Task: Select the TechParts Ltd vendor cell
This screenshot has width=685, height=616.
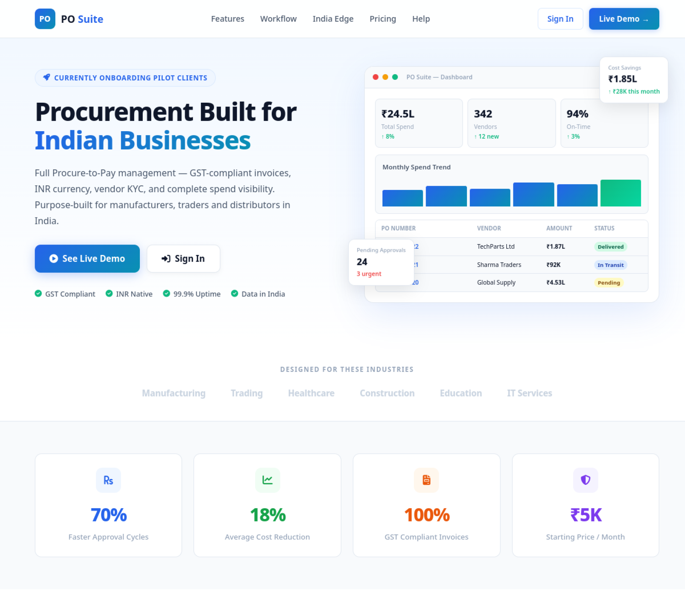Action: (496, 246)
